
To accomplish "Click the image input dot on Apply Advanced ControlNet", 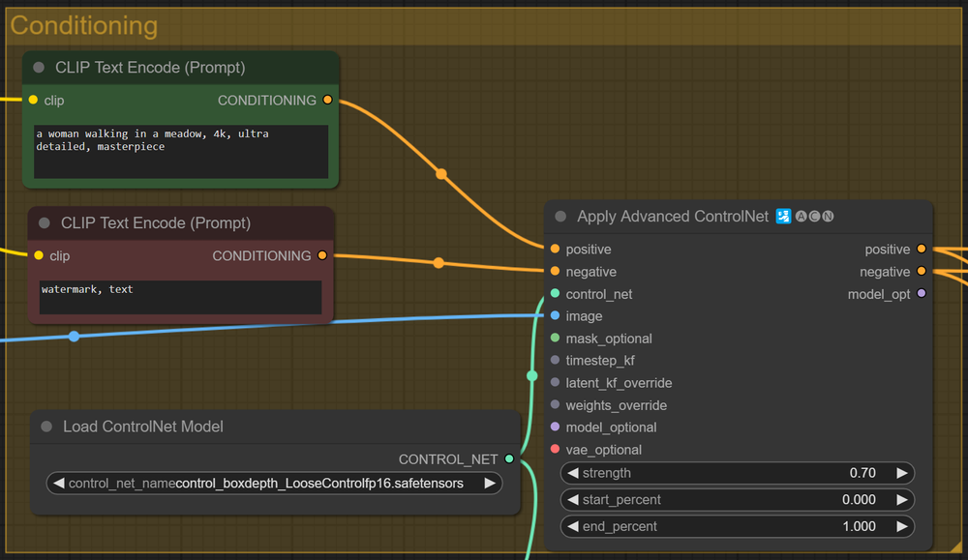I will (553, 315).
